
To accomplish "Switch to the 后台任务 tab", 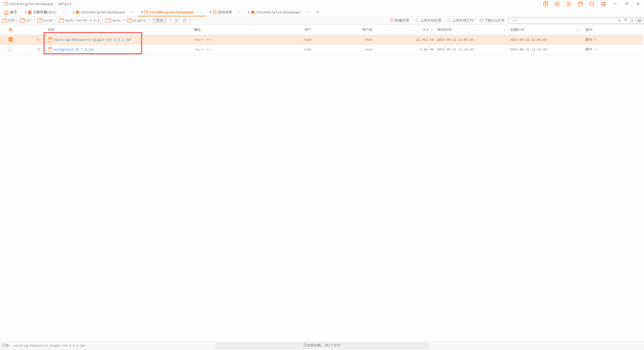I will (225, 12).
